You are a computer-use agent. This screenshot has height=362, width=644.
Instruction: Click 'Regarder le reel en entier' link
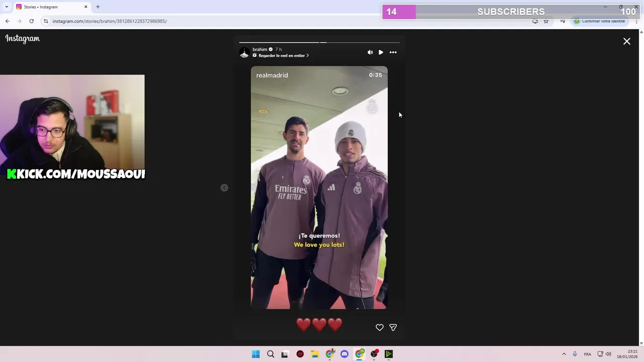click(x=281, y=56)
